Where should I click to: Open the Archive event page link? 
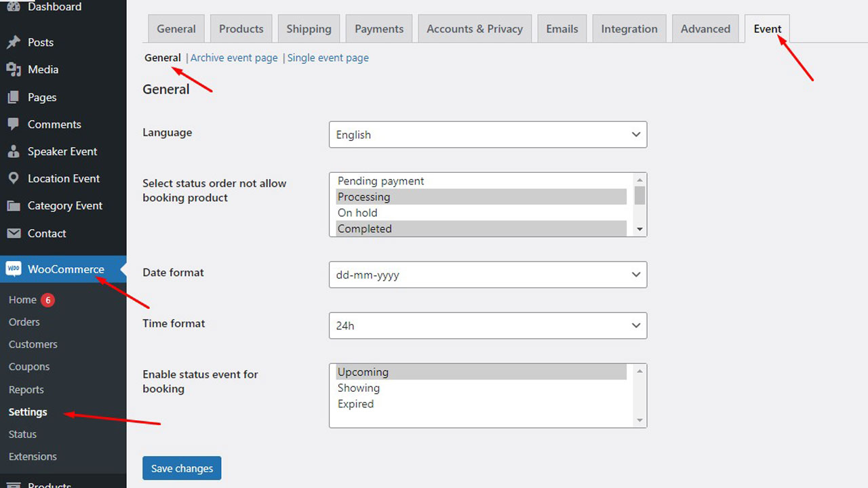coord(233,58)
